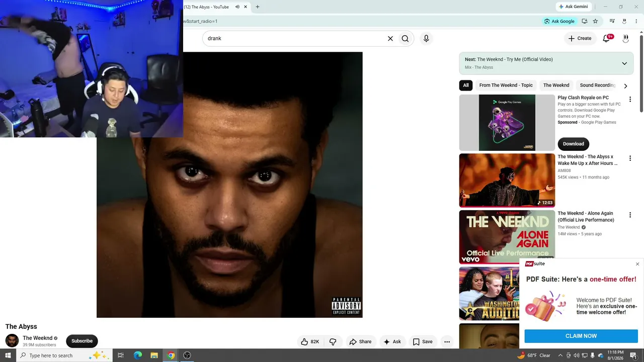Save the video to a playlist
Screen dimensions: 644x362
coord(423,342)
